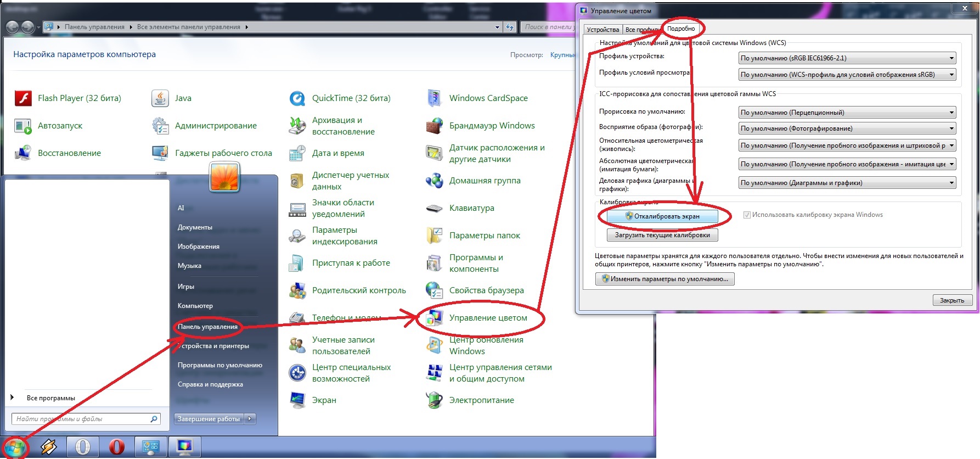Switch to Color Management taskbar button

click(x=184, y=447)
